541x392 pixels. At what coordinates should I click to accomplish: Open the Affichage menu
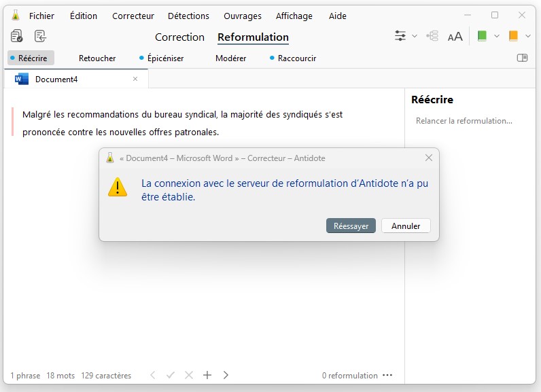point(294,16)
